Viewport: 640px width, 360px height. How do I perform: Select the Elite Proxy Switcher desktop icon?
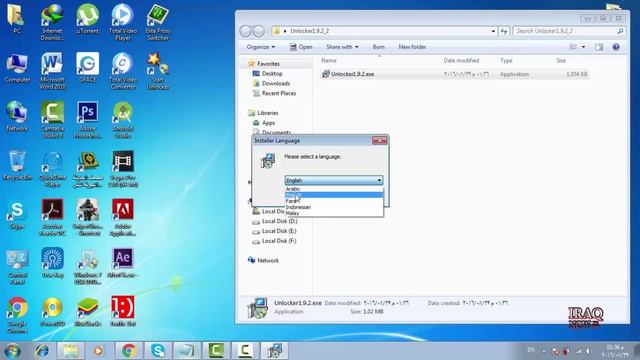tap(158, 22)
